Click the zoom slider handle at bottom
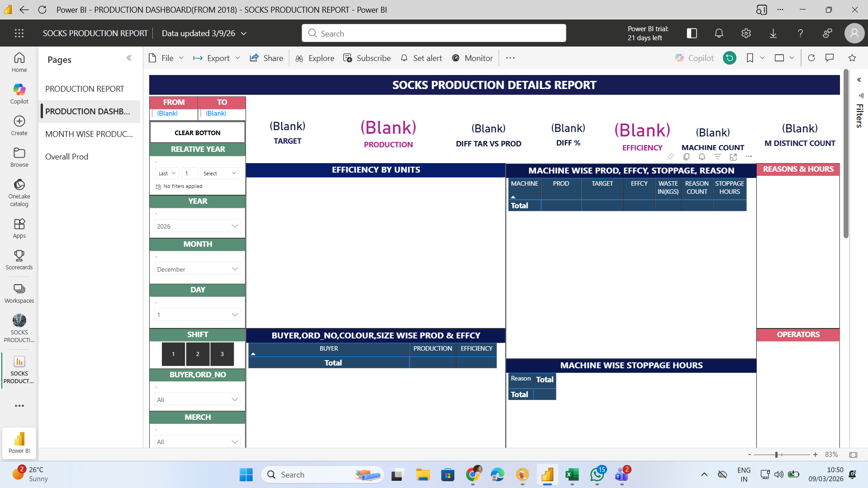The image size is (868, 488). (x=776, y=455)
